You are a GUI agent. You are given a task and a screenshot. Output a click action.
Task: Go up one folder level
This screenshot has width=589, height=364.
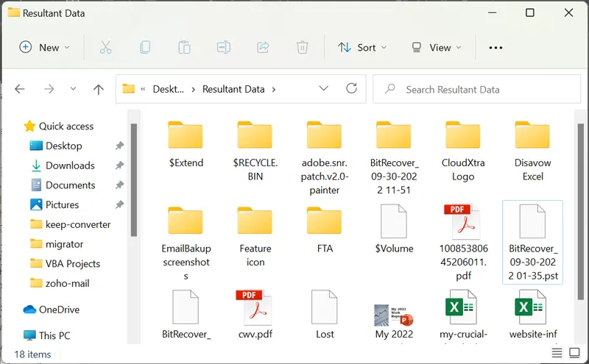[99, 89]
